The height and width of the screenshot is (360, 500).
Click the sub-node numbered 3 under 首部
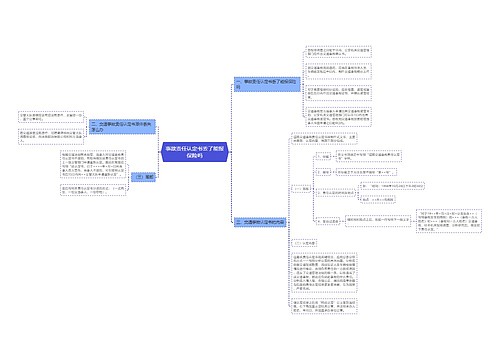pos(336,193)
